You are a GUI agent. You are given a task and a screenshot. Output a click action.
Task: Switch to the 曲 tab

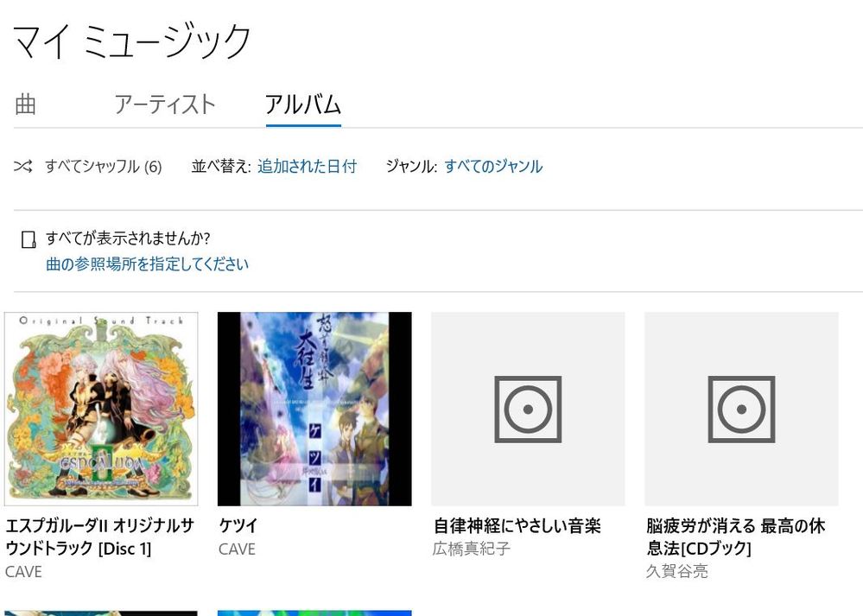(25, 104)
